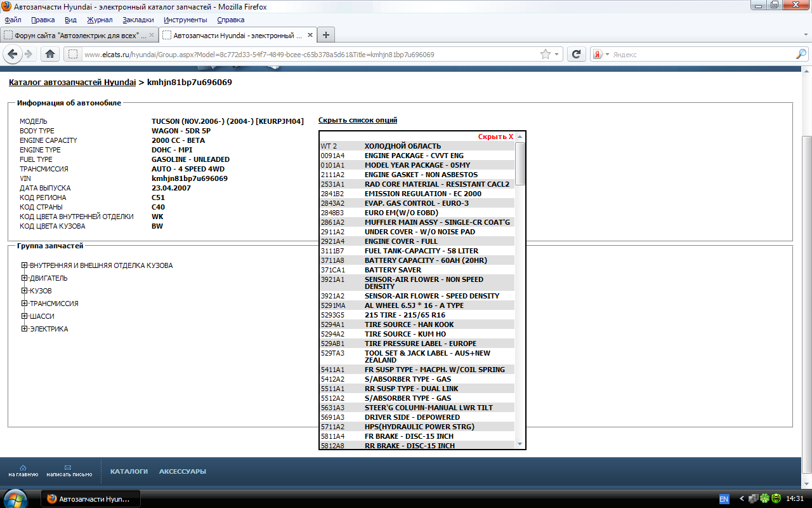Image resolution: width=812 pixels, height=508 pixels.
Task: Bookmark this page with the star icon
Action: click(546, 54)
